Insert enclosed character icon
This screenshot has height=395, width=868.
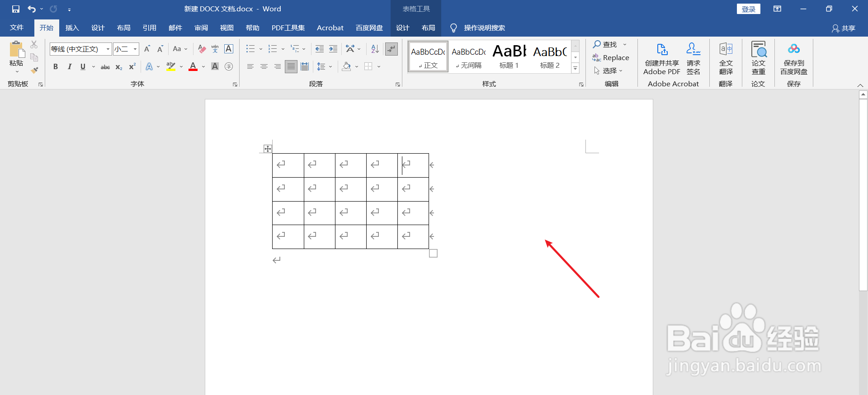tap(229, 67)
